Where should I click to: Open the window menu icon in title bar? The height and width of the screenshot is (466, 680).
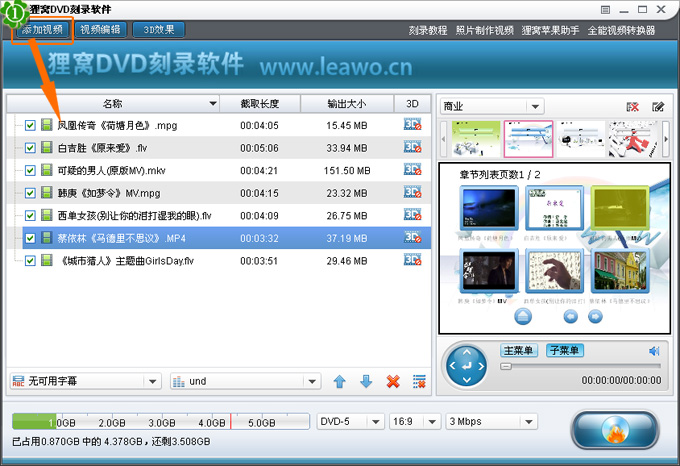click(606, 10)
